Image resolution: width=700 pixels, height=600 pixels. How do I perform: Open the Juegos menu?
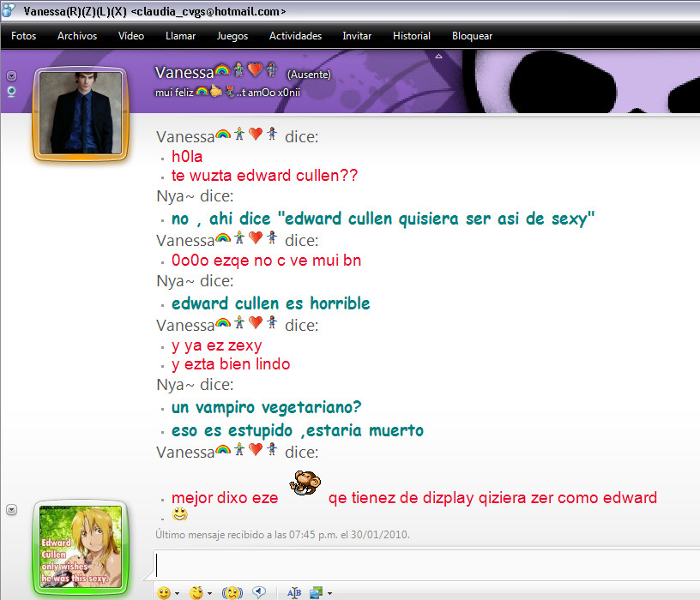coord(232,36)
